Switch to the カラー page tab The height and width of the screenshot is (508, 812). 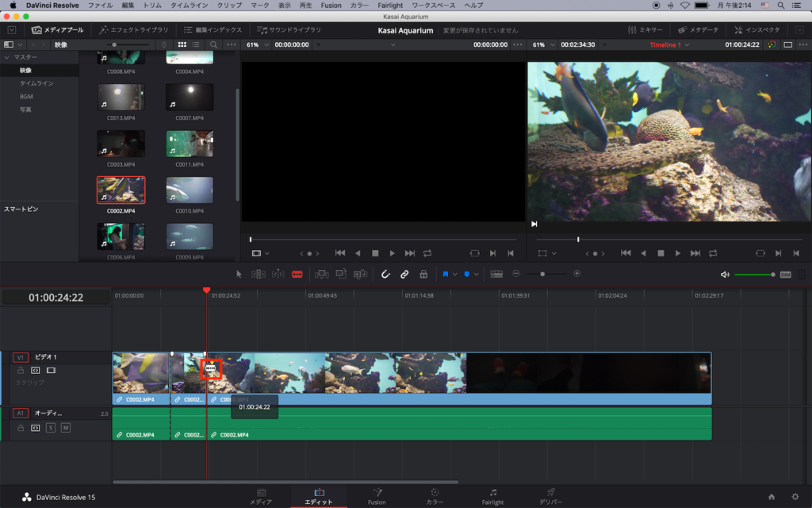point(435,496)
